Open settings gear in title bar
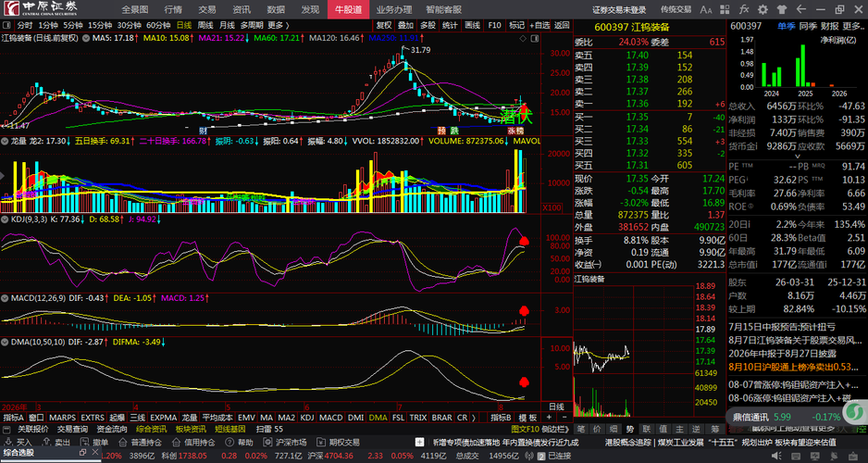 tap(763, 9)
